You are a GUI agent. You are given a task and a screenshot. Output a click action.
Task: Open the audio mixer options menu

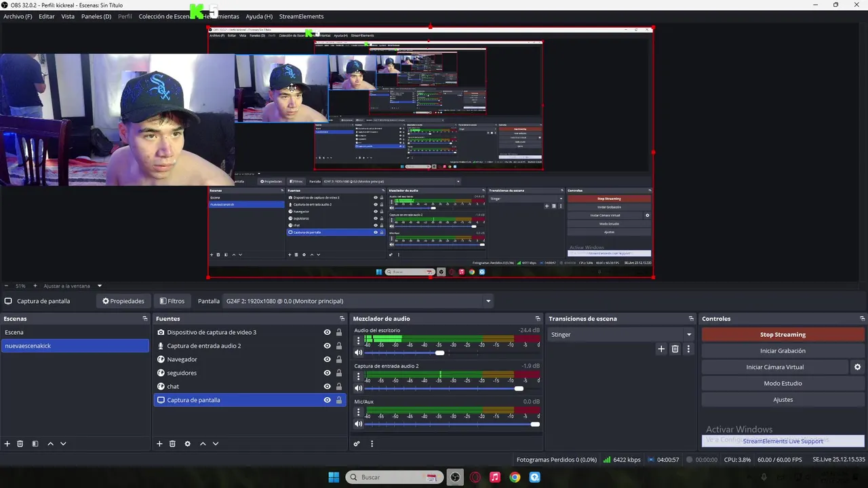[372, 444]
